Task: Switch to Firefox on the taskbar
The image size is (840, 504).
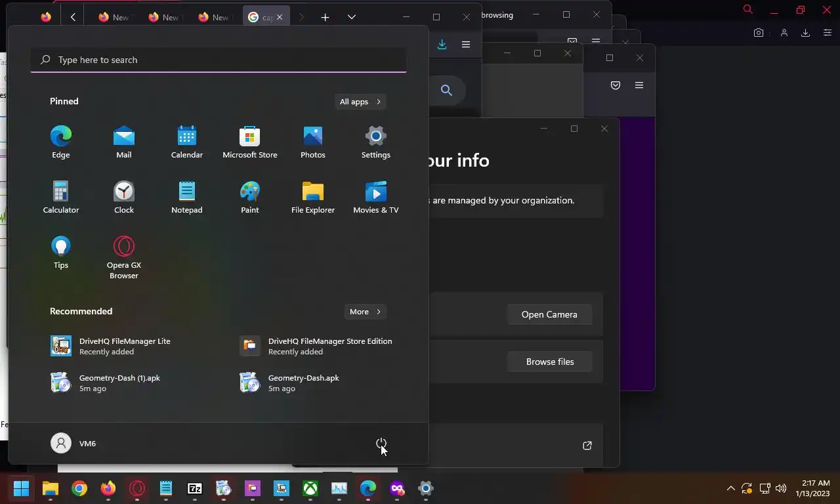Action: (x=108, y=488)
